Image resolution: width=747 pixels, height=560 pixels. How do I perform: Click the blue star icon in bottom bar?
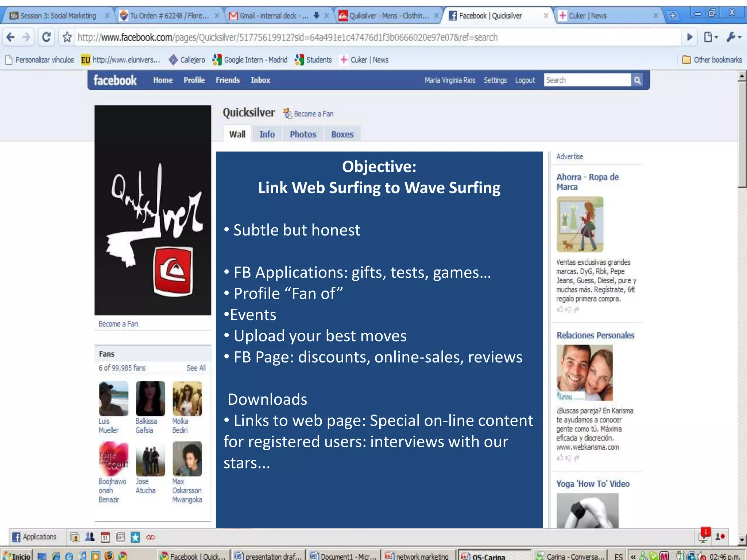pyautogui.click(x=135, y=537)
